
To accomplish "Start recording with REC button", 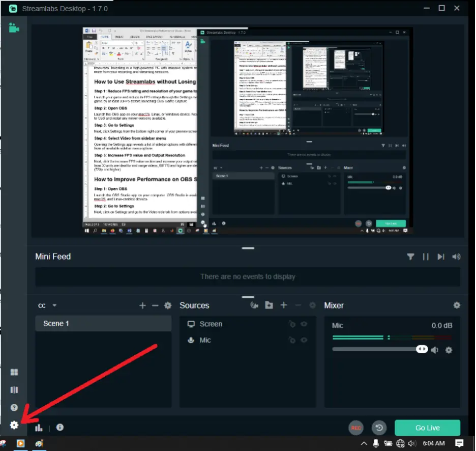I will 356,428.
